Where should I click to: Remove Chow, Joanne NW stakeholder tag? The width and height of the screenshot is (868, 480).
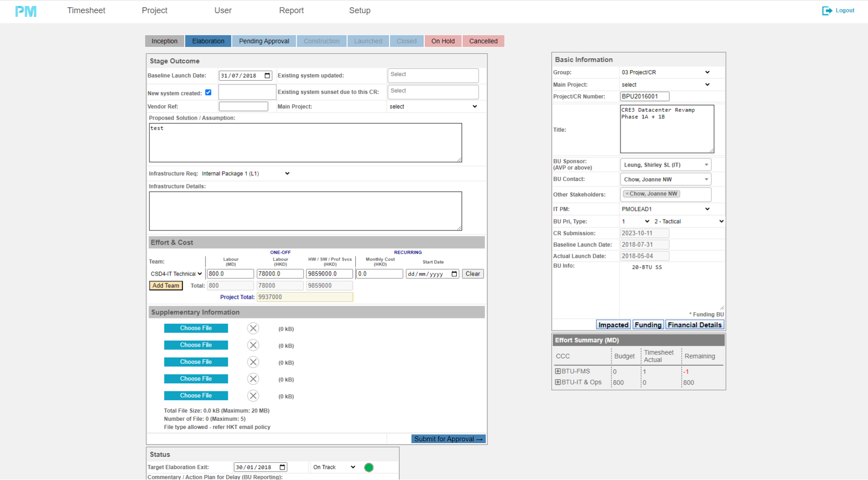[x=627, y=194]
